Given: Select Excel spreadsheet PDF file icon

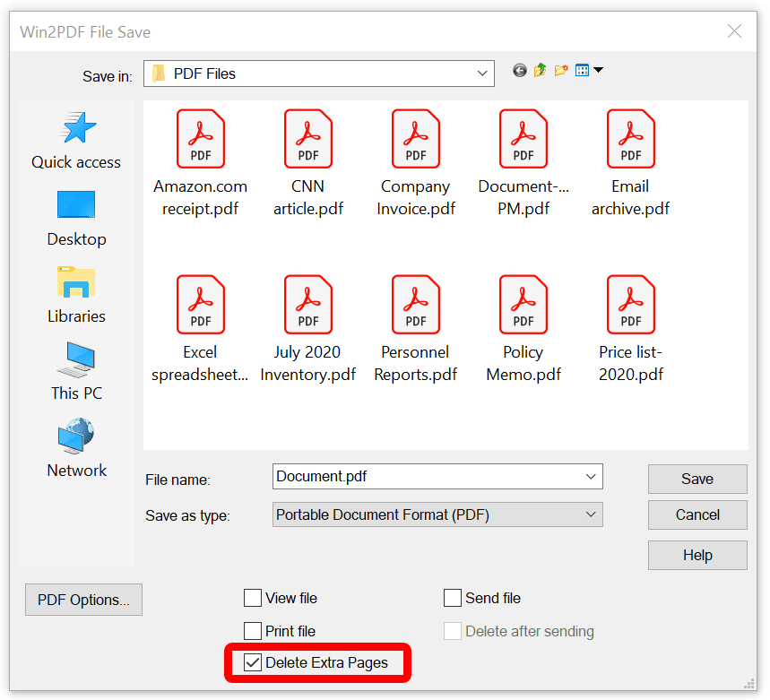Looking at the screenshot, I should [201, 305].
